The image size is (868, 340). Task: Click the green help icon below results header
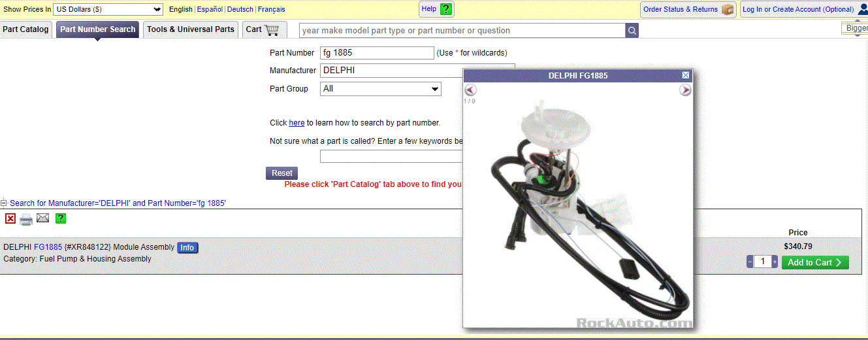click(x=61, y=218)
